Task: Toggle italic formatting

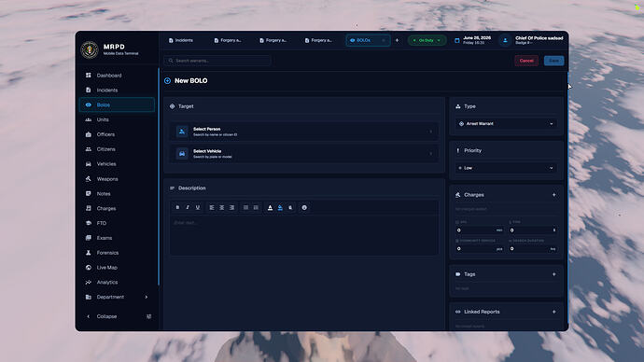Action: pyautogui.click(x=188, y=208)
